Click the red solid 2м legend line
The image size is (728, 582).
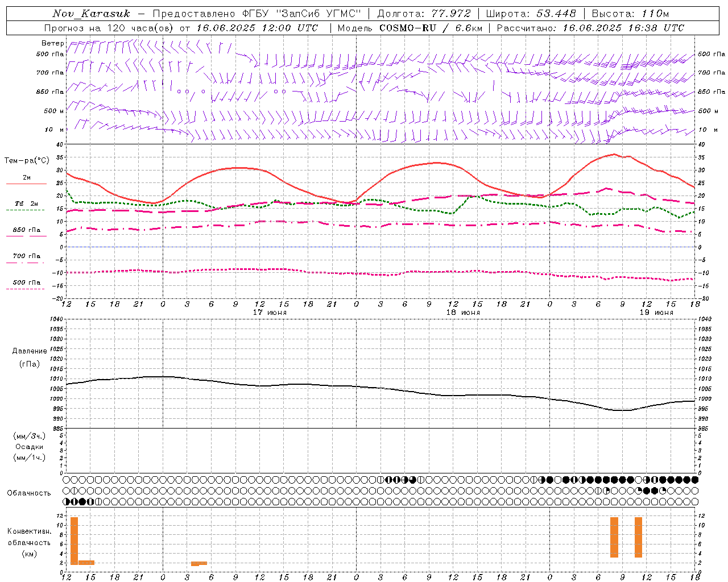coord(26,184)
